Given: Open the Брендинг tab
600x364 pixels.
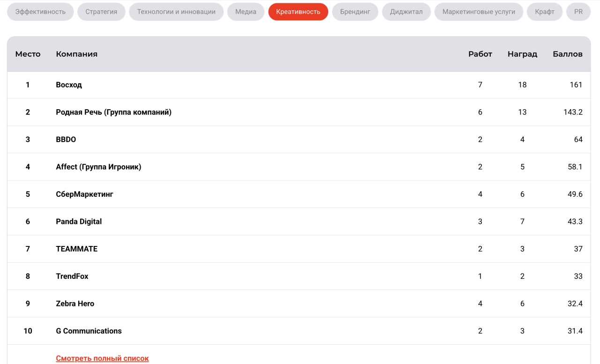Looking at the screenshot, I should [x=355, y=12].
